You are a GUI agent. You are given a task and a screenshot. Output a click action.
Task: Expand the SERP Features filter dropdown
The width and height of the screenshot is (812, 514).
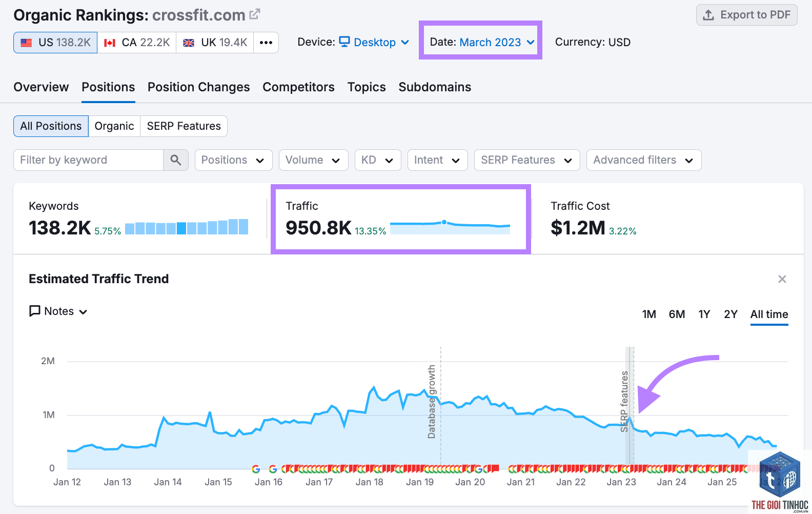click(x=527, y=160)
